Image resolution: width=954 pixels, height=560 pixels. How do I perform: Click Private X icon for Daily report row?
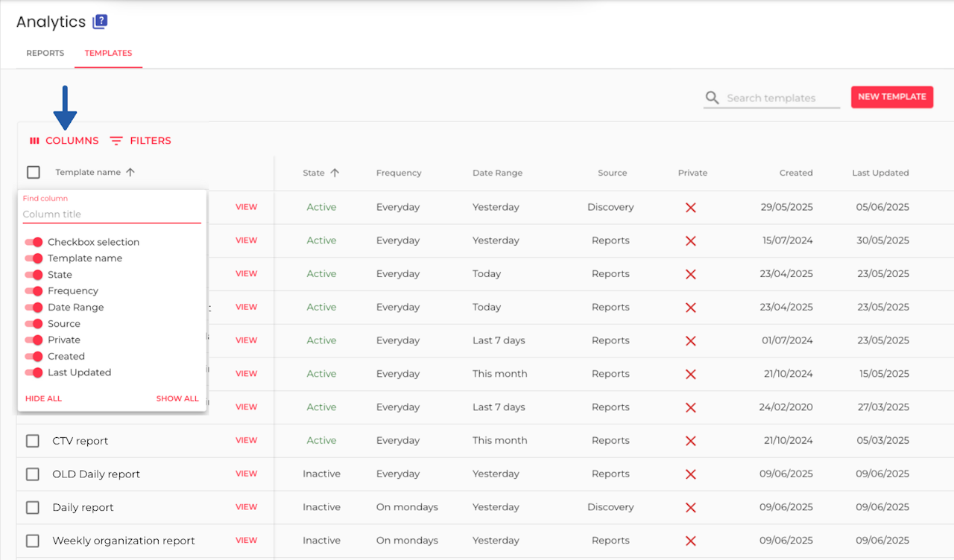(691, 507)
